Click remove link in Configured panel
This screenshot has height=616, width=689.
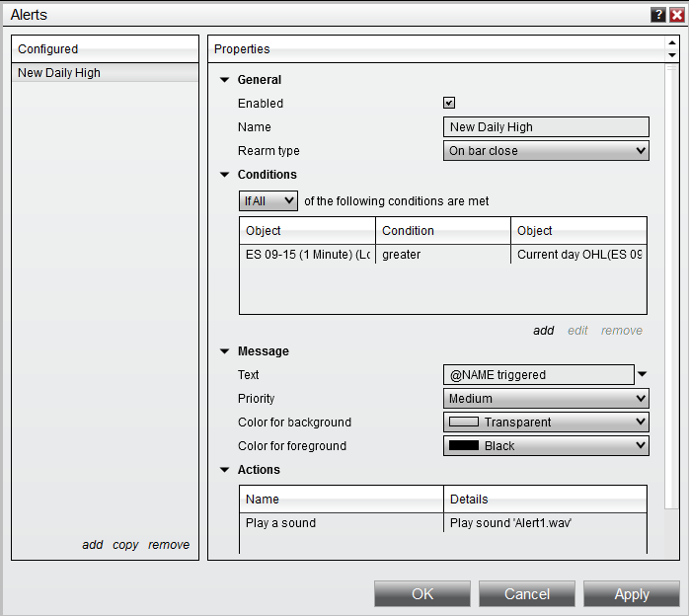pyautogui.click(x=169, y=545)
